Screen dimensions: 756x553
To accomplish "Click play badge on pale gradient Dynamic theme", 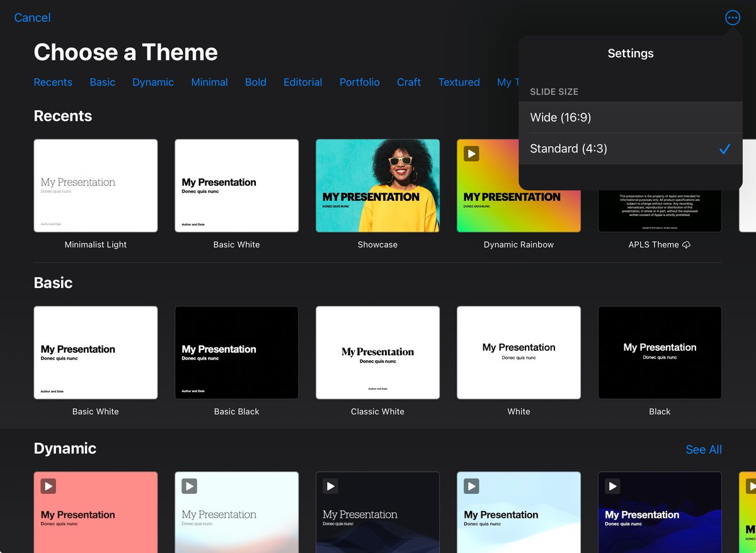I will tap(190, 486).
